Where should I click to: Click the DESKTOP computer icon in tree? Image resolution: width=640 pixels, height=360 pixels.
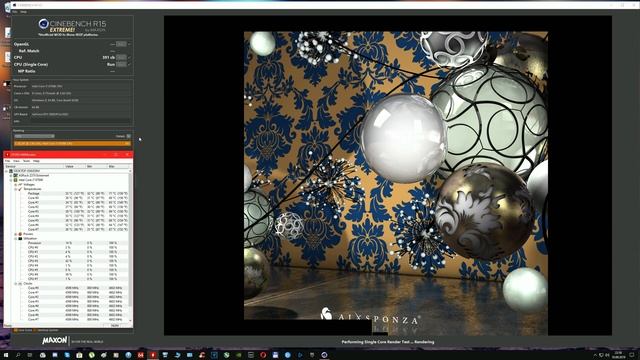(x=11, y=171)
